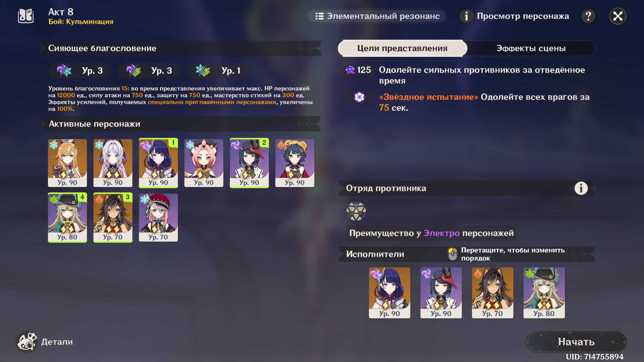Image resolution: width=644 pixels, height=362 pixels.
Task: Add the red-beret Cryo character level 70
Action: pos(158,217)
